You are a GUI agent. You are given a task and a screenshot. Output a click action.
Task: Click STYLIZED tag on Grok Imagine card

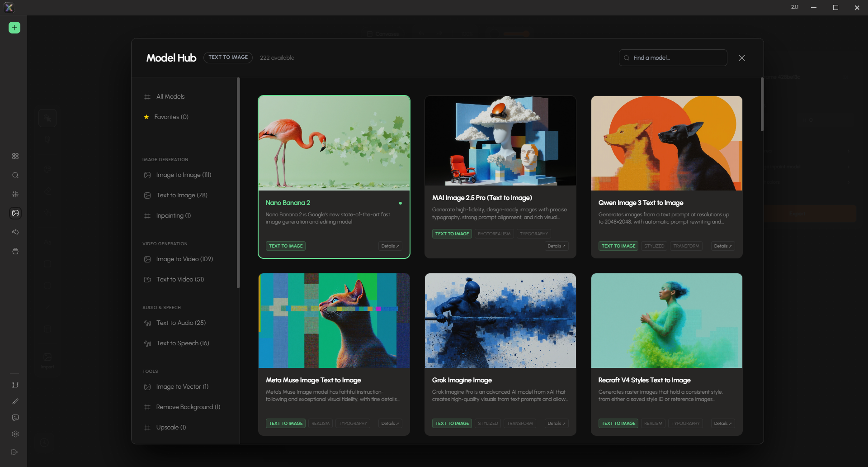pyautogui.click(x=488, y=424)
